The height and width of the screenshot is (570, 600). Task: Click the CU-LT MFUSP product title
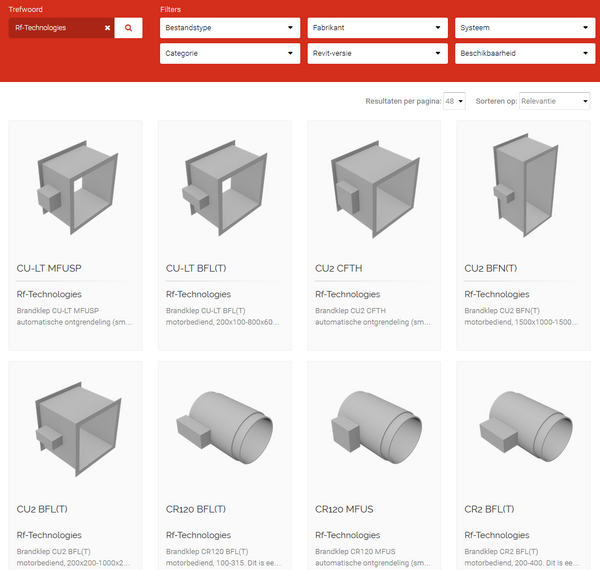(x=49, y=268)
